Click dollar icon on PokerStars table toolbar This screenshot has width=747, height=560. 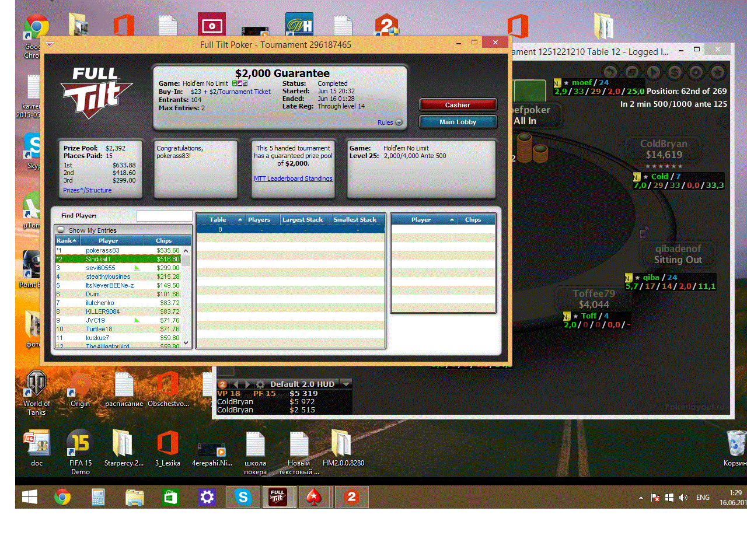pyautogui.click(x=675, y=72)
